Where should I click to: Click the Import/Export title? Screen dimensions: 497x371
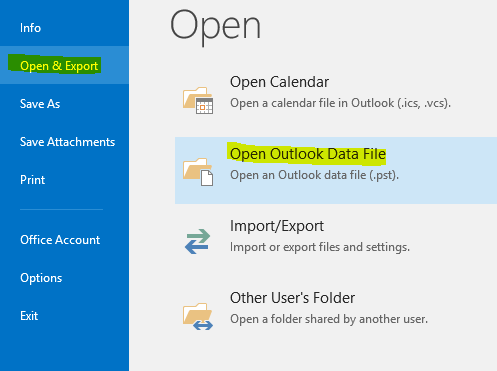tap(277, 226)
